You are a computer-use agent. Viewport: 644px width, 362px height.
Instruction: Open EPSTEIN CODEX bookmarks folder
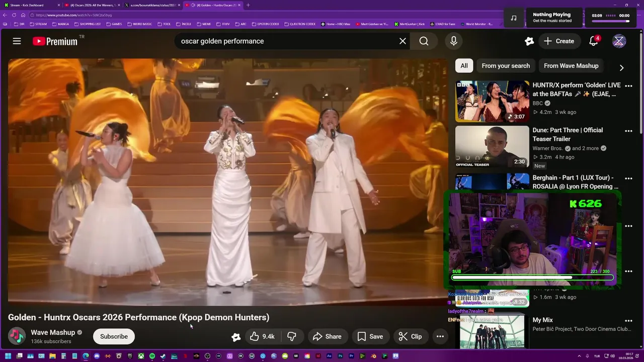coord(265,24)
